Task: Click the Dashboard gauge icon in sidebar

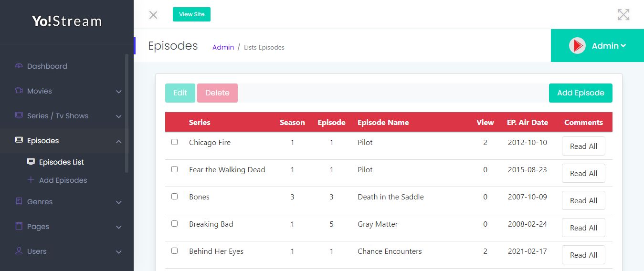Action: 19,66
